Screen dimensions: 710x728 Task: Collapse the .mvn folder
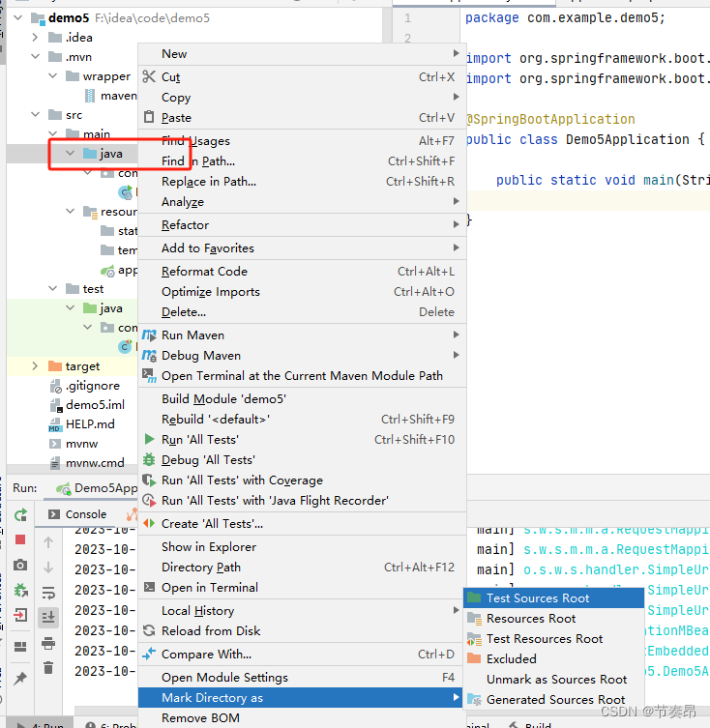pyautogui.click(x=36, y=57)
